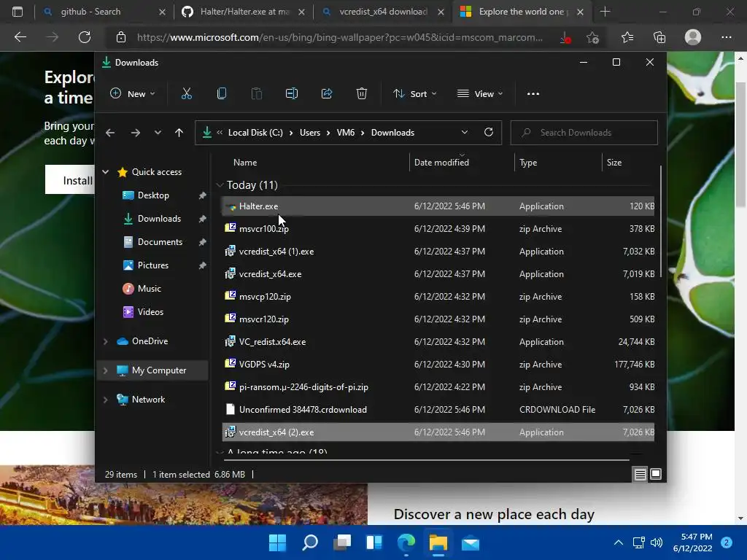Switch to details view layout icon

click(x=640, y=474)
